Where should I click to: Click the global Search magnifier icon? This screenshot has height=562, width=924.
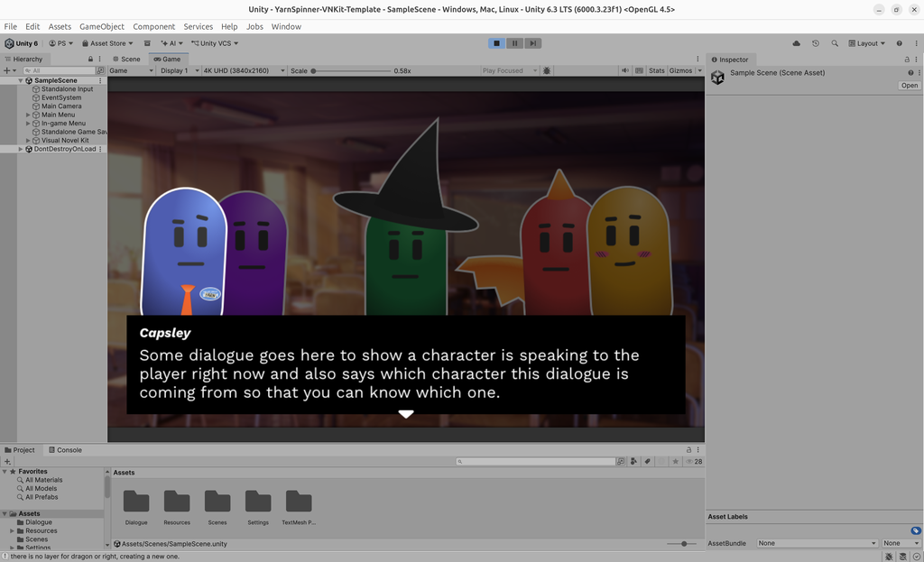tap(835, 43)
